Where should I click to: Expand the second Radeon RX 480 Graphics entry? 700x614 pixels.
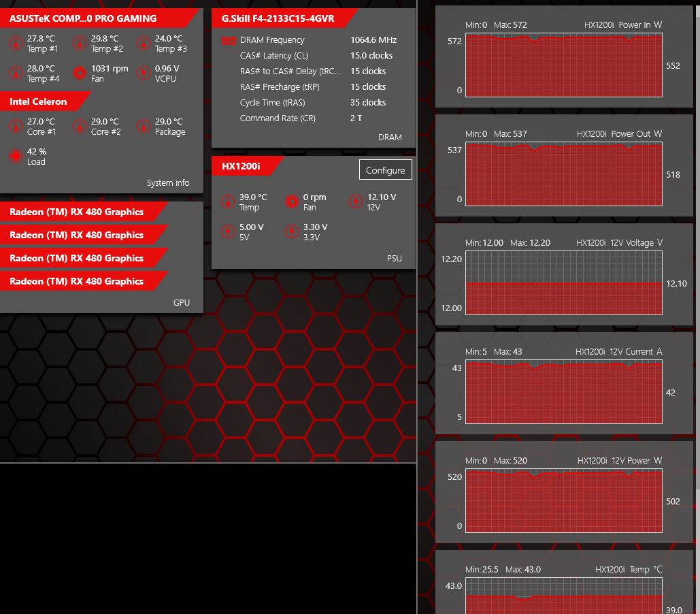tap(84, 235)
